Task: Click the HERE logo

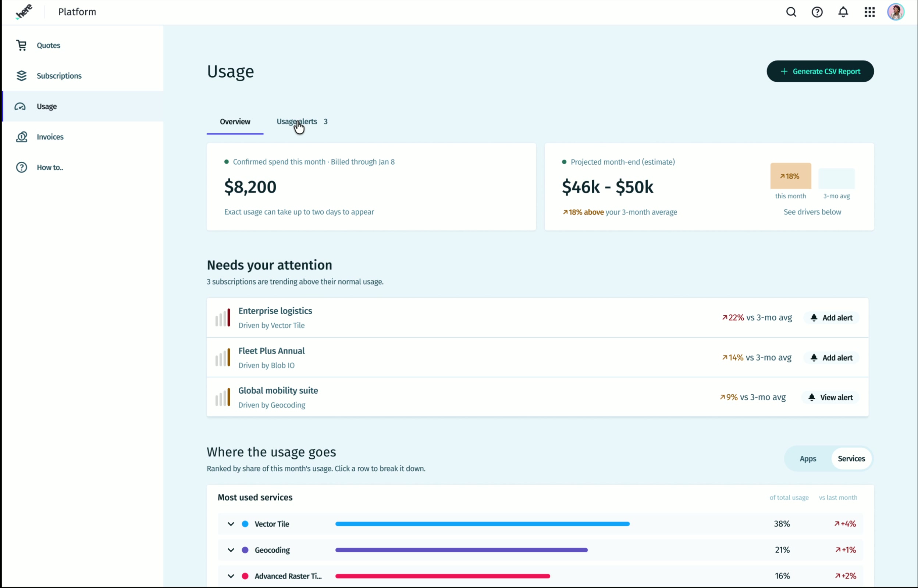Action: pyautogui.click(x=24, y=11)
